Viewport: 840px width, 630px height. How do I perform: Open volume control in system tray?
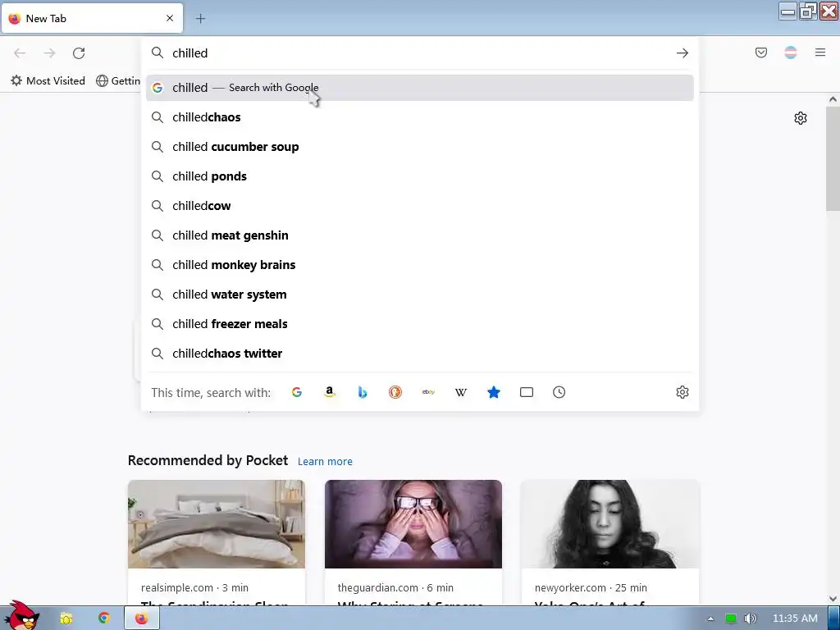click(x=750, y=619)
